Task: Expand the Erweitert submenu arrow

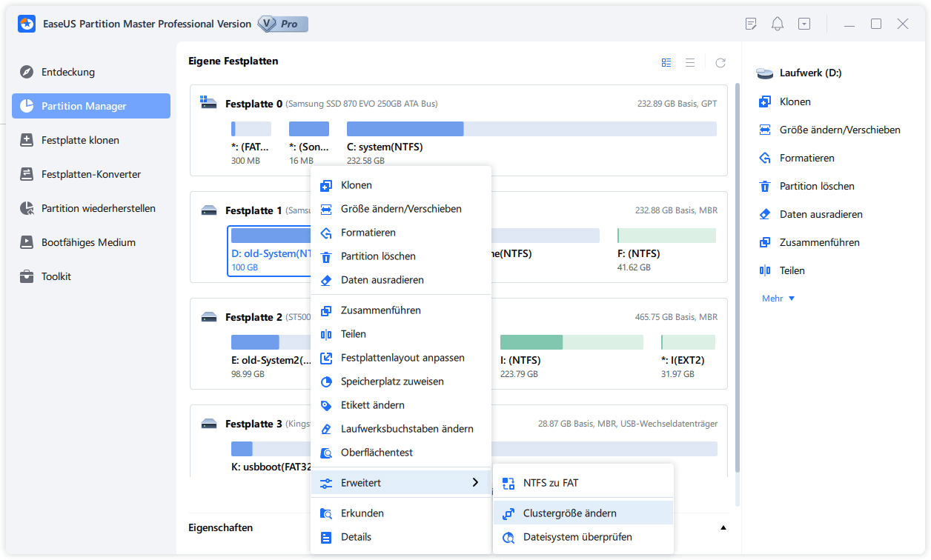Action: 475,483
